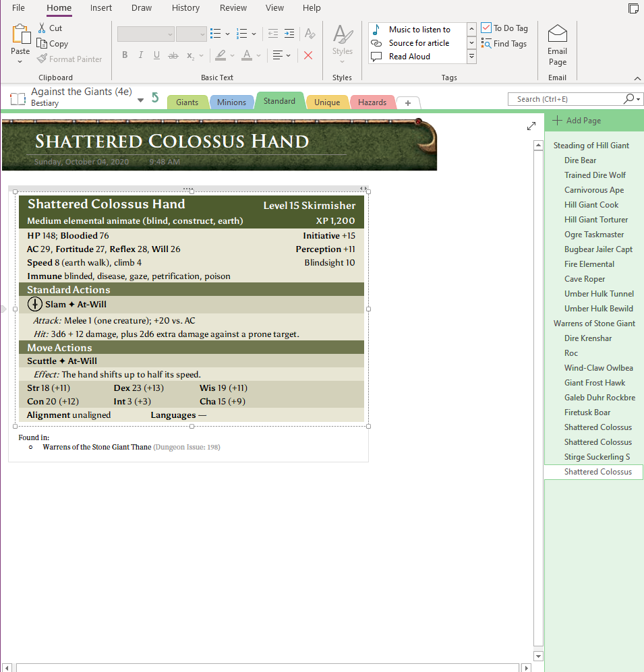644x672 pixels.
Task: Toggle subscript formatting
Action: [x=190, y=56]
